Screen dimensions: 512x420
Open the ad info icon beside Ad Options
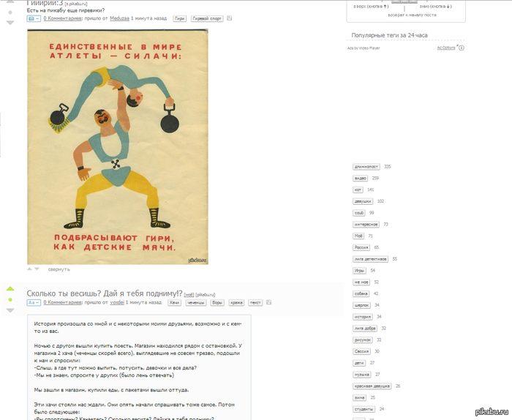(461, 48)
